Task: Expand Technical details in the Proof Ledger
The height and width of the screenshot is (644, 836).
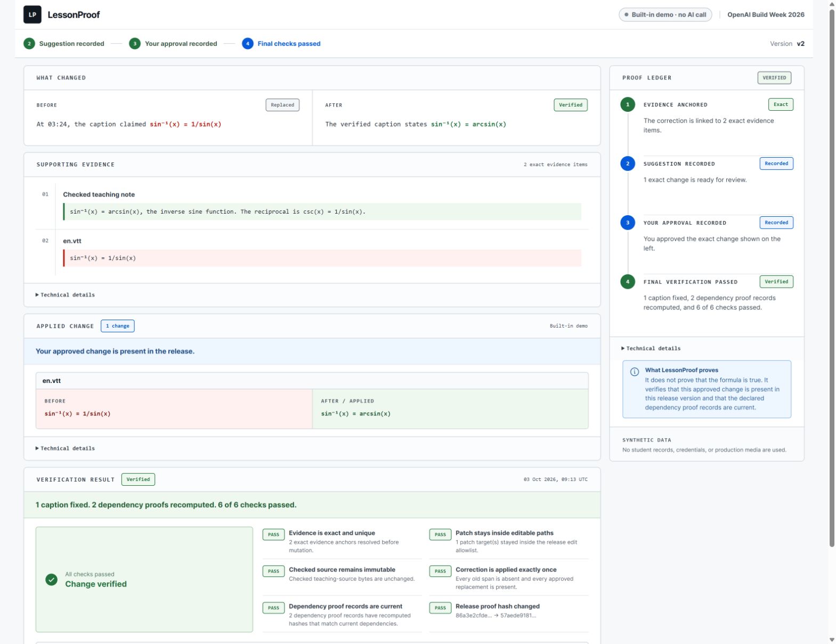Action: coord(651,348)
